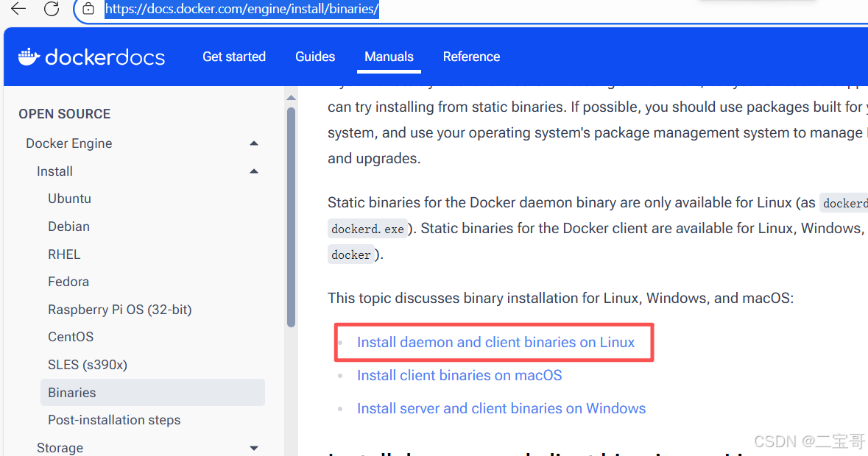Click the site info lock icon
Viewport: 868px width, 456px height.
click(88, 9)
